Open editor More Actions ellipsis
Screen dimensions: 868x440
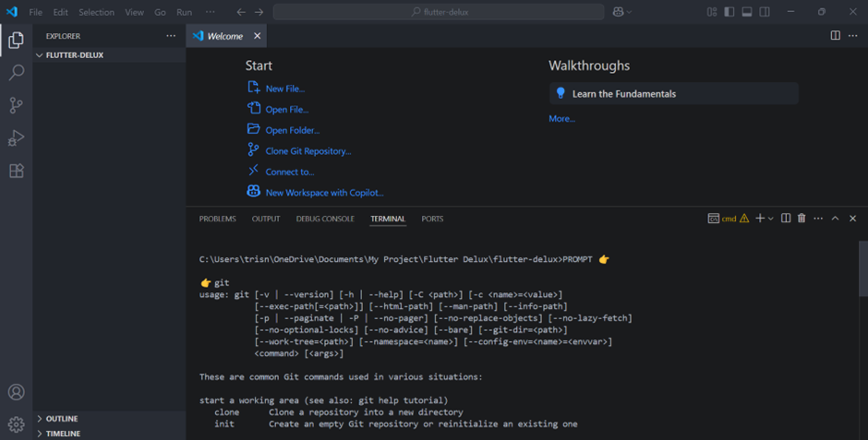853,35
